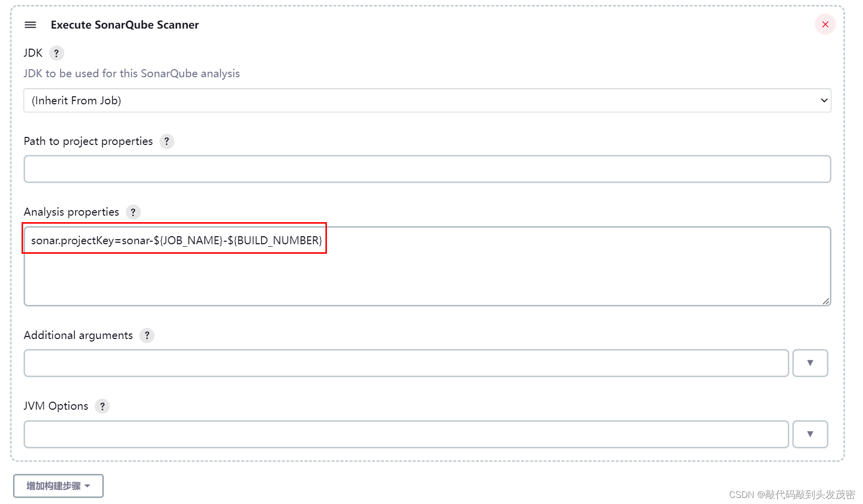Click the JDK description text line
863x504 pixels.
131,74
